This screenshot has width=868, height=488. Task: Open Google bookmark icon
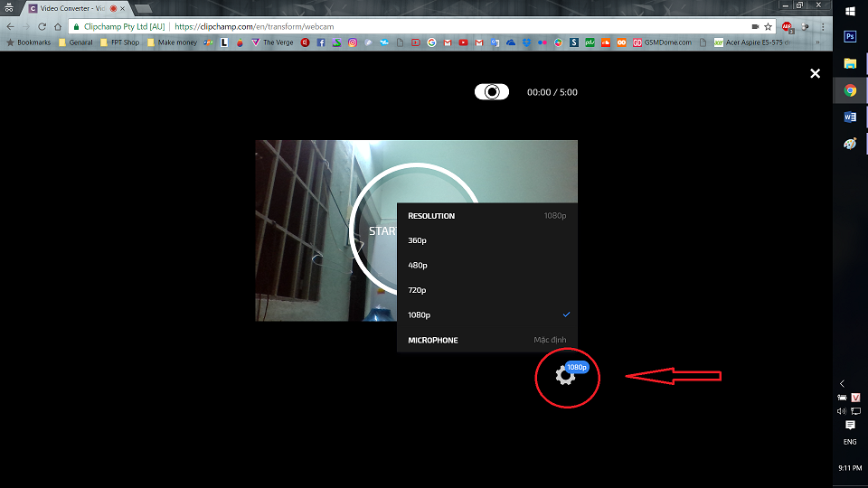(x=432, y=42)
